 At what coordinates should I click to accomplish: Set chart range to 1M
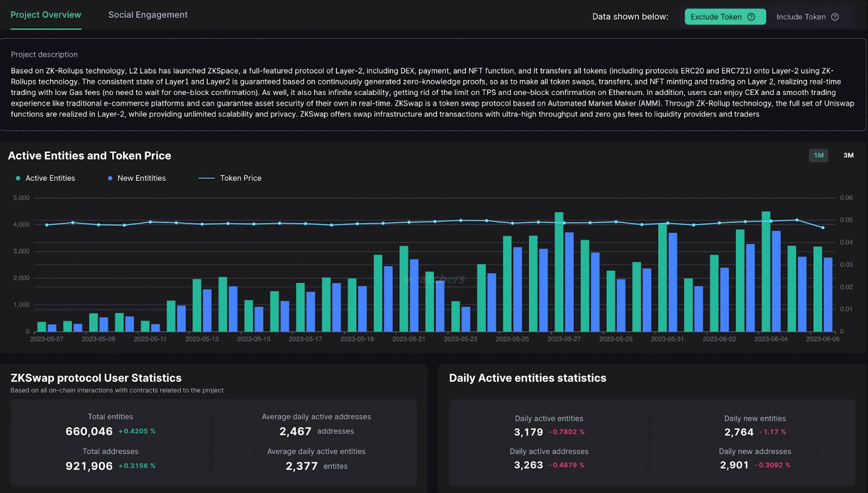coord(819,155)
